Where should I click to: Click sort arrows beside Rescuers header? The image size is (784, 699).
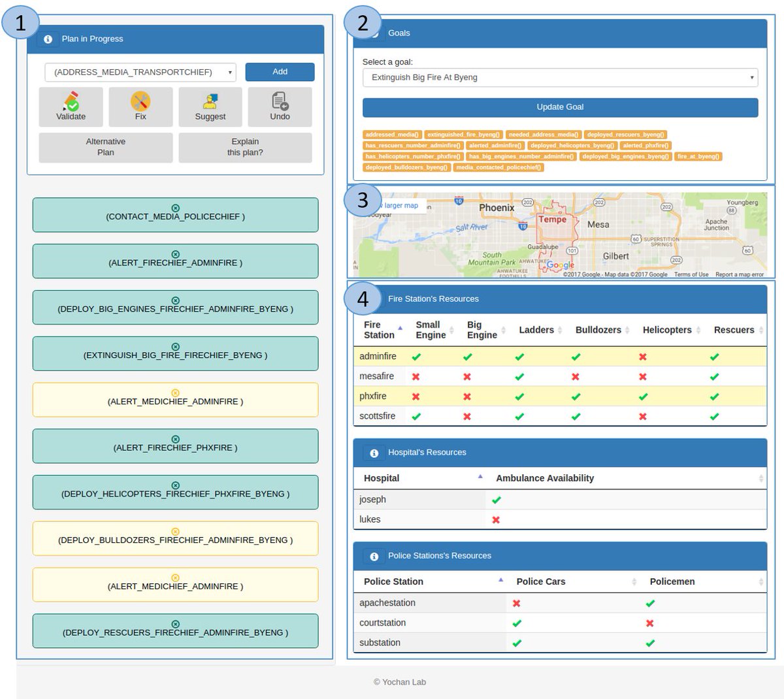[x=760, y=330]
